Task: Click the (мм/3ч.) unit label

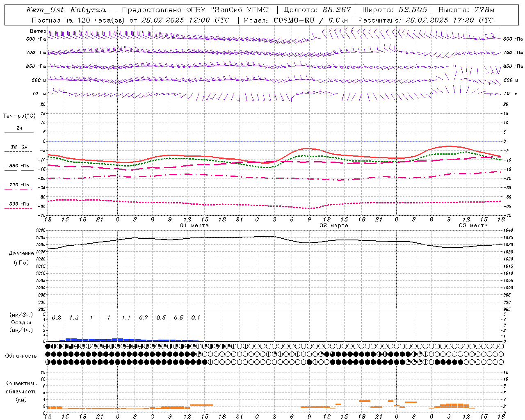Action: tap(21, 315)
